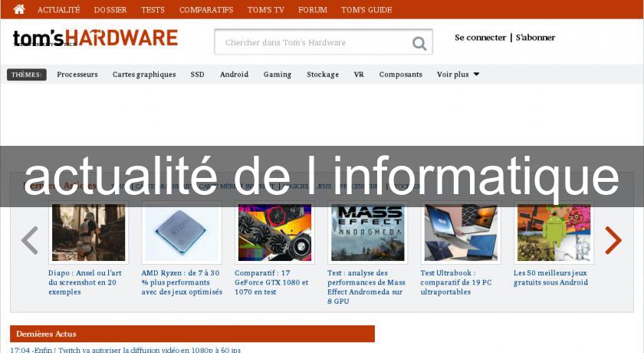Open 'Test Ultrabook : comparatif de 19 PC' link
The height and width of the screenshot is (353, 644).
[456, 282]
